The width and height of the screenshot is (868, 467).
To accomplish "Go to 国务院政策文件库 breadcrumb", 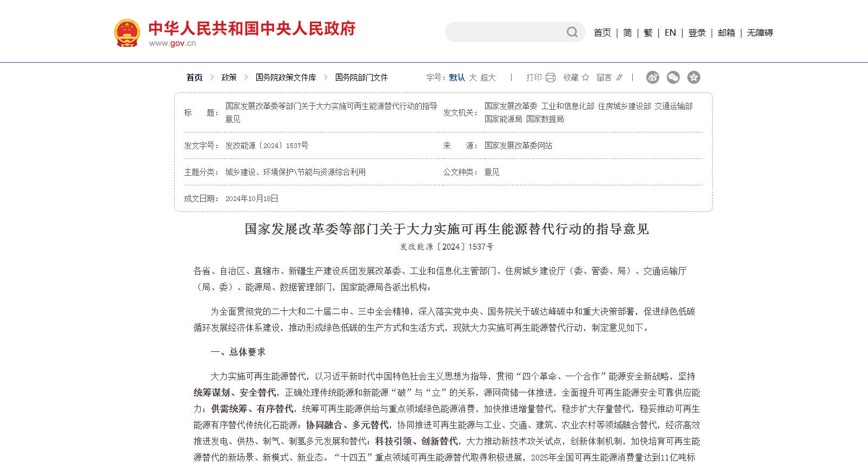I will tap(286, 78).
